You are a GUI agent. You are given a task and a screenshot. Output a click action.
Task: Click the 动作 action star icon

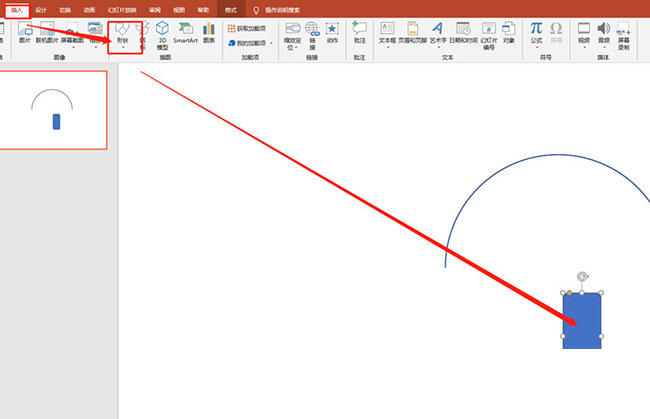(x=332, y=33)
